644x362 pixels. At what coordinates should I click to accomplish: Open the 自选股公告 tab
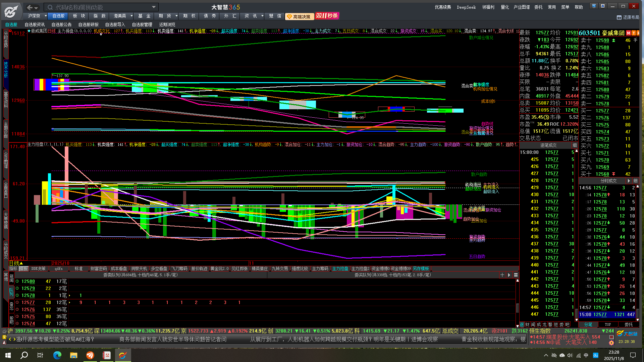tap(61, 24)
